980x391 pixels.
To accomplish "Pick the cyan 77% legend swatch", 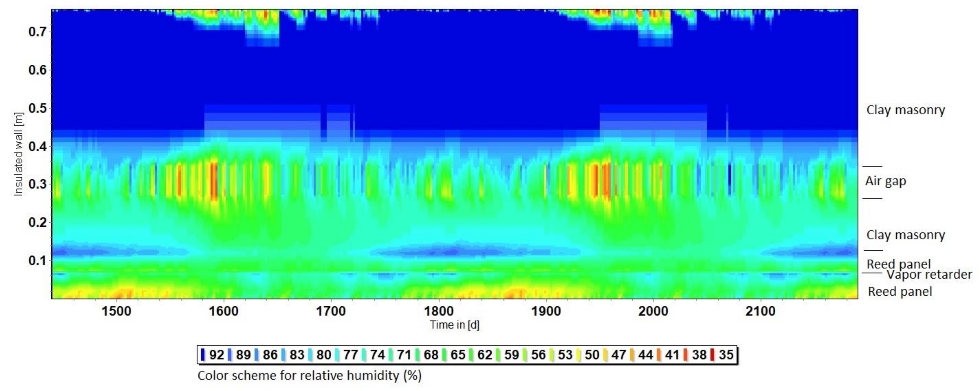I will pyautogui.click(x=337, y=355).
